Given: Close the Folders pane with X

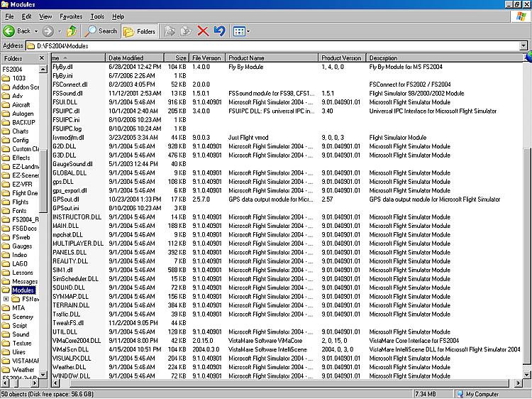Looking at the screenshot, I should pyautogui.click(x=42, y=58).
